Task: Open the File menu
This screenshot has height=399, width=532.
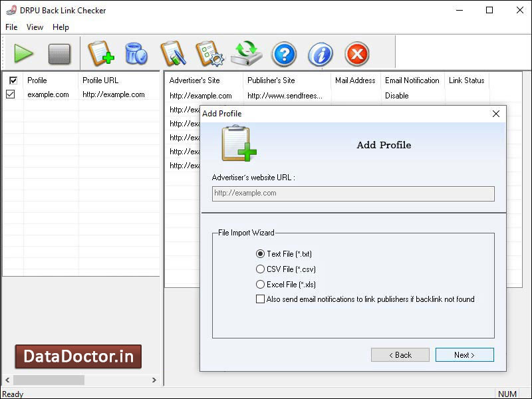Action: (x=11, y=27)
